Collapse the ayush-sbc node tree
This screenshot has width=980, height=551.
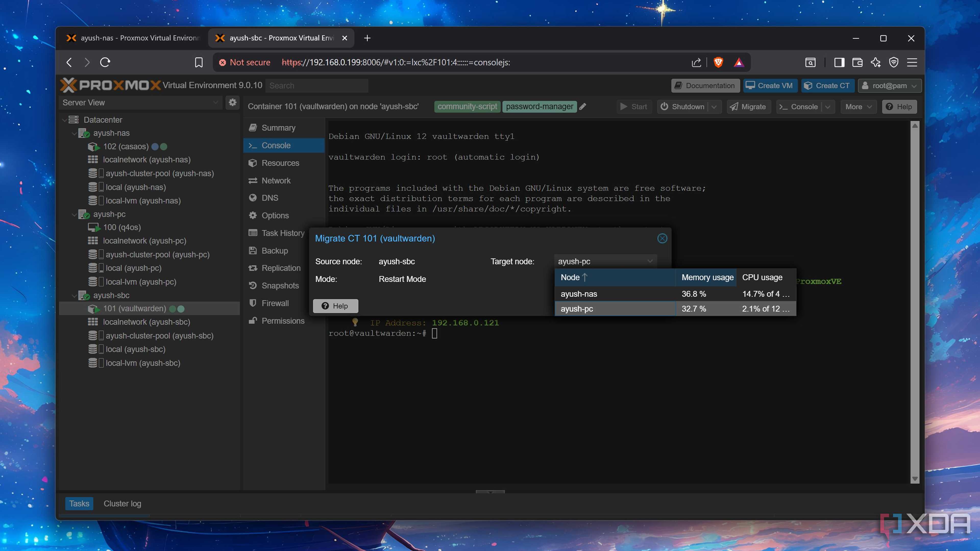[74, 295]
